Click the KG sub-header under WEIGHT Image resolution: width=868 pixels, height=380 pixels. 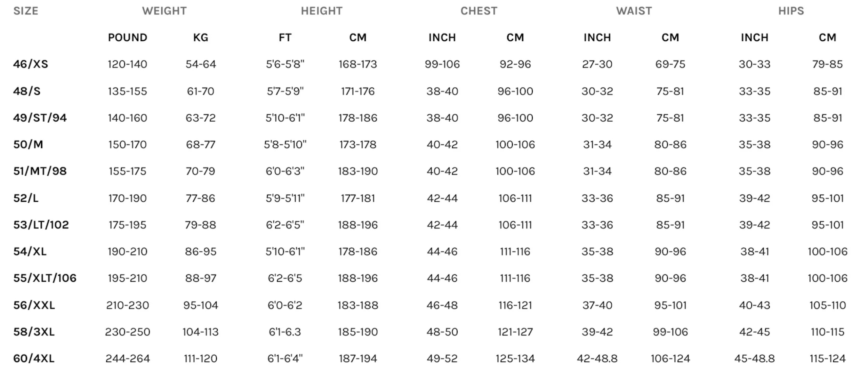pyautogui.click(x=201, y=37)
